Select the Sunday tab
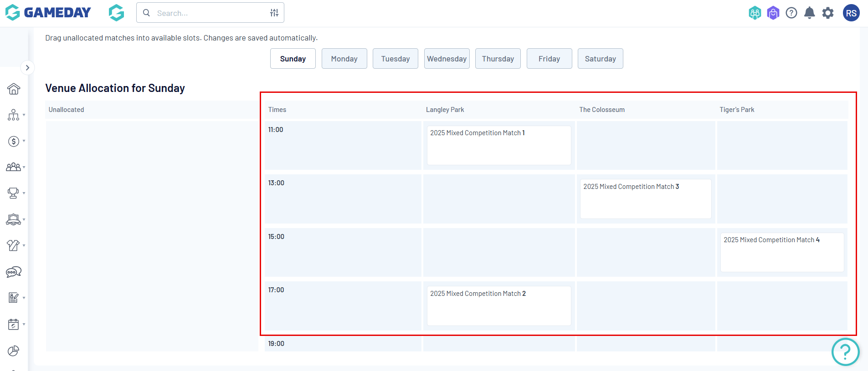Image resolution: width=868 pixels, height=371 pixels. (293, 59)
